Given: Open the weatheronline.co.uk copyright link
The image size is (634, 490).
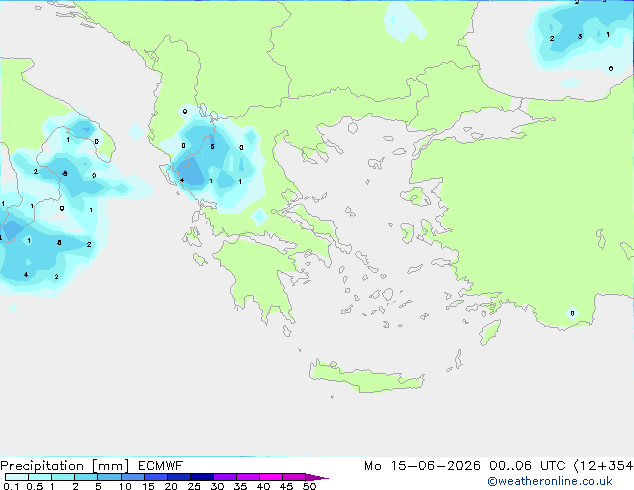Looking at the screenshot, I should point(550,481).
